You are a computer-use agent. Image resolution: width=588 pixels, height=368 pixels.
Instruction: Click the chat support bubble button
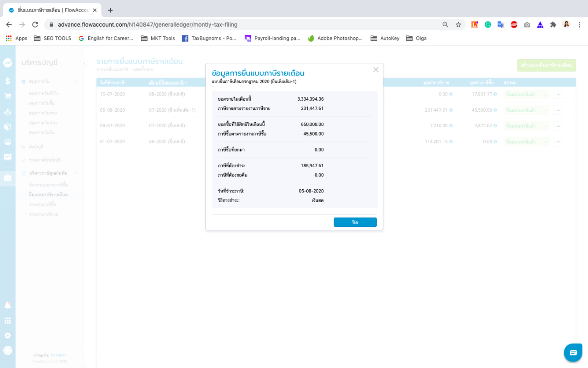(573, 353)
